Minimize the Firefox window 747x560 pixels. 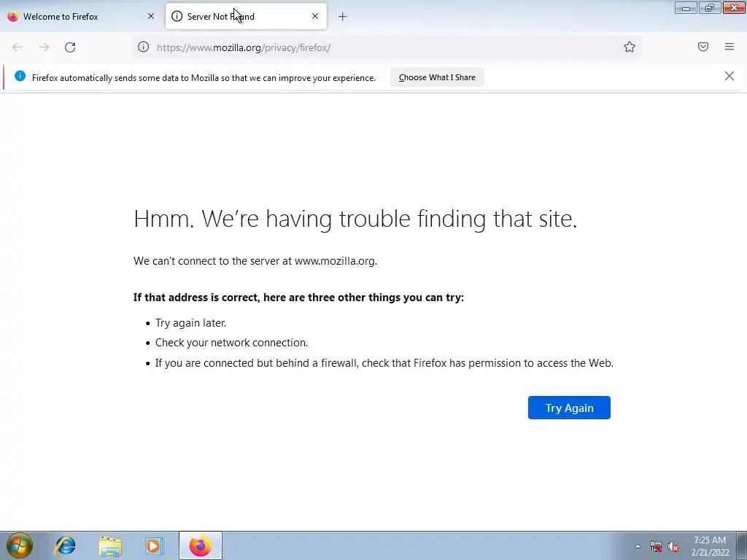click(686, 7)
